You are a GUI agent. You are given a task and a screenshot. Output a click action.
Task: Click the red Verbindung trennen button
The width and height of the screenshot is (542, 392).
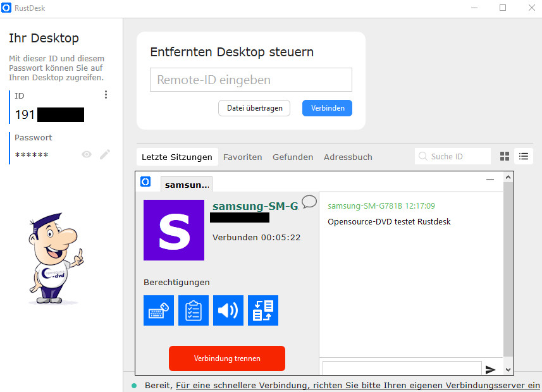[x=226, y=358]
